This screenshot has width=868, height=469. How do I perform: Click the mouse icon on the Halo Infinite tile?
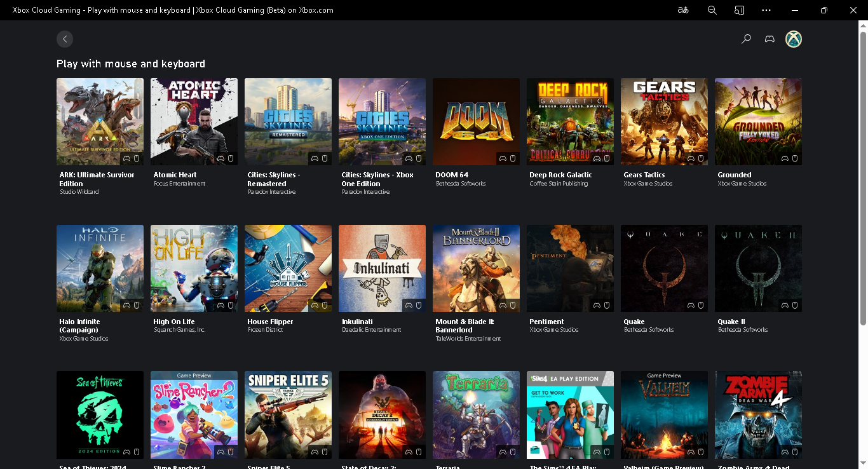coord(137,305)
